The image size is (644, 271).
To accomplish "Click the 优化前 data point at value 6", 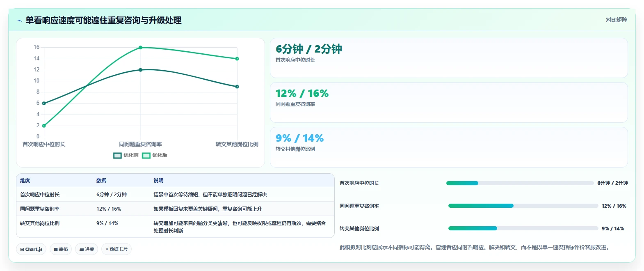I will click(44, 103).
